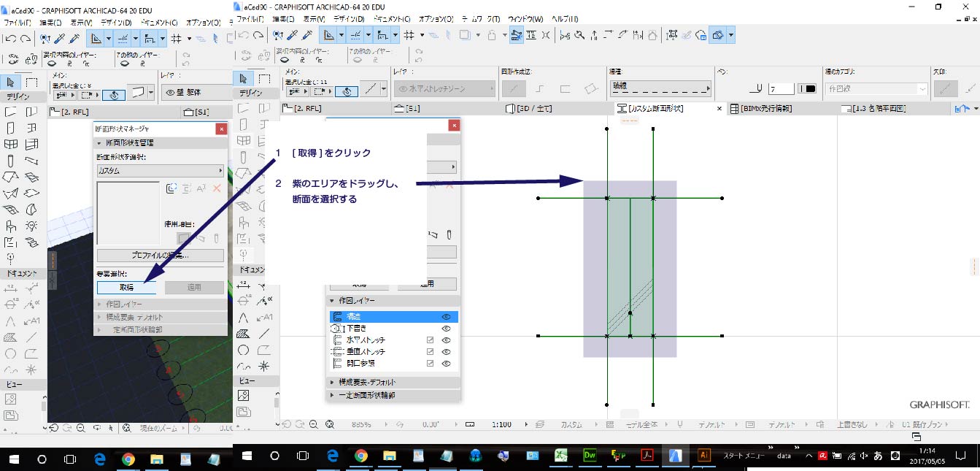Image resolution: width=980 pixels, height=471 pixels.
Task: Click the rename profile icon in the Profile Manager
Action: click(202, 188)
